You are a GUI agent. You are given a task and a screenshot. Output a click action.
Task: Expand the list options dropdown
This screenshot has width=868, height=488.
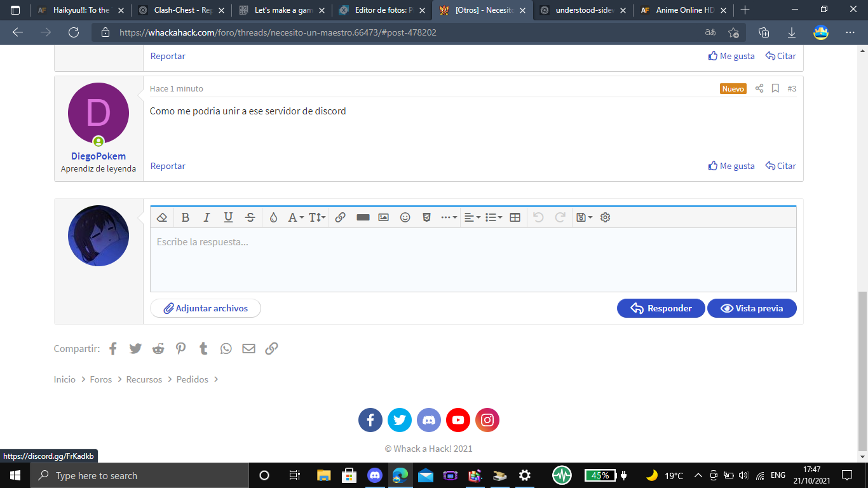(x=493, y=217)
